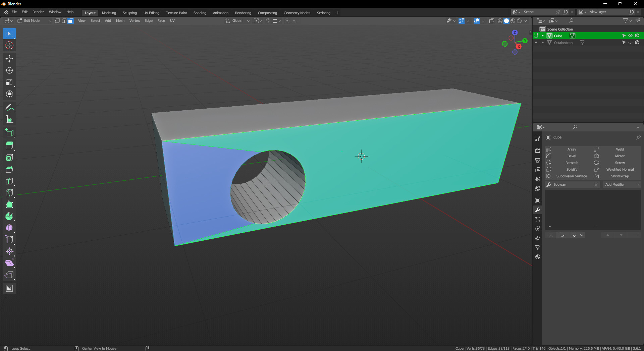Screen dimensions: 644x351
Task: Add a Bevel modifier
Action: (x=572, y=156)
